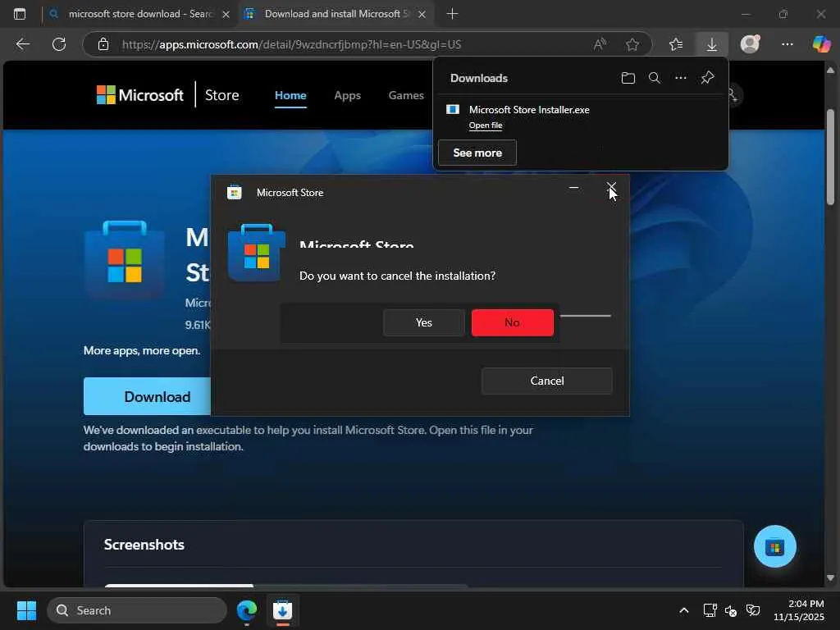Search downloads magnifier icon
840x630 pixels.
point(654,78)
